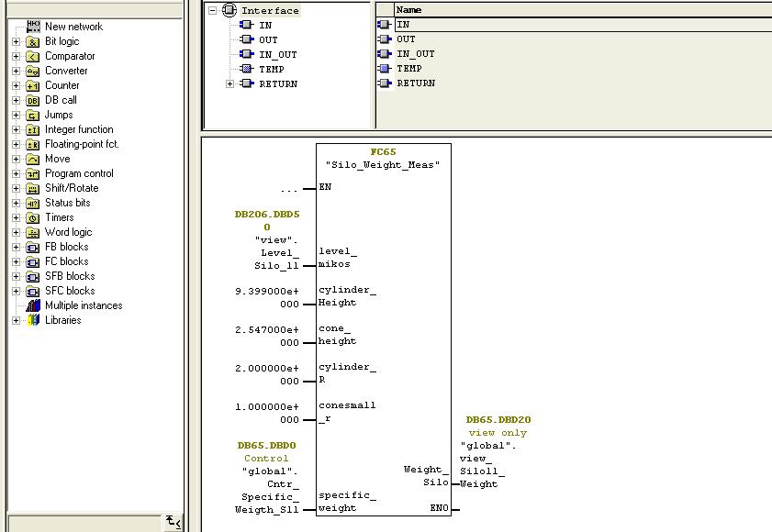The height and width of the screenshot is (532, 772).
Task: Click the Move category icon
Action: click(x=32, y=159)
